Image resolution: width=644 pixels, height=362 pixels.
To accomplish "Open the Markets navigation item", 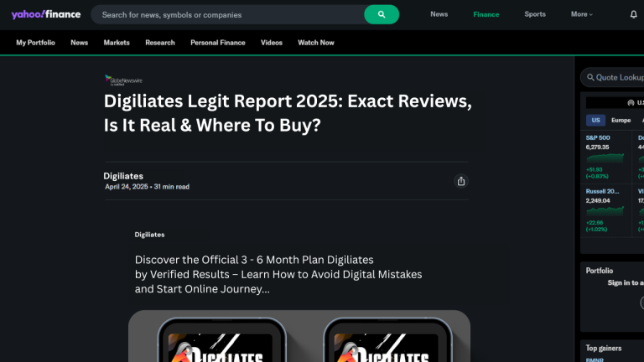I will tap(117, 43).
